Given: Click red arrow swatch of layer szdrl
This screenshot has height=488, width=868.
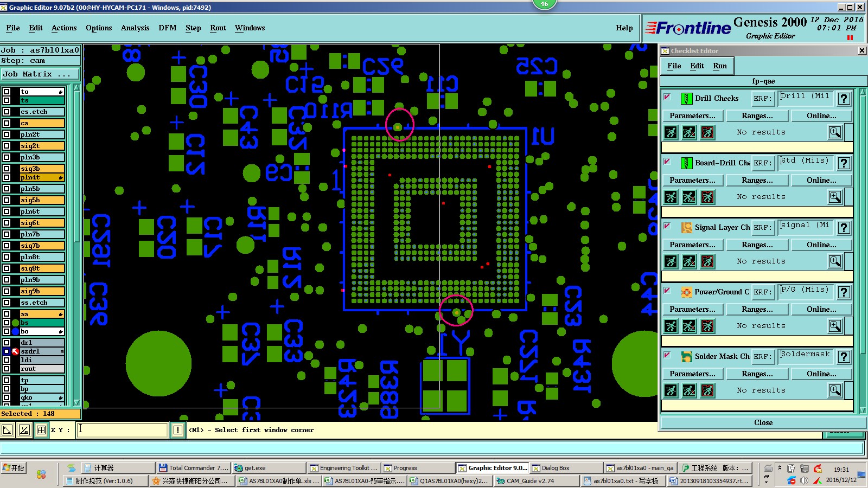Looking at the screenshot, I should click(x=15, y=351).
